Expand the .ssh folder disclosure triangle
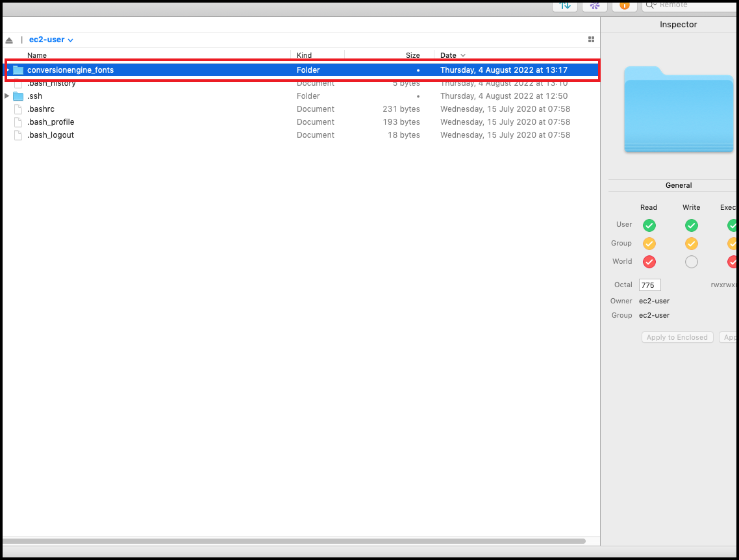Image resolution: width=739 pixels, height=560 pixels. pos(7,96)
